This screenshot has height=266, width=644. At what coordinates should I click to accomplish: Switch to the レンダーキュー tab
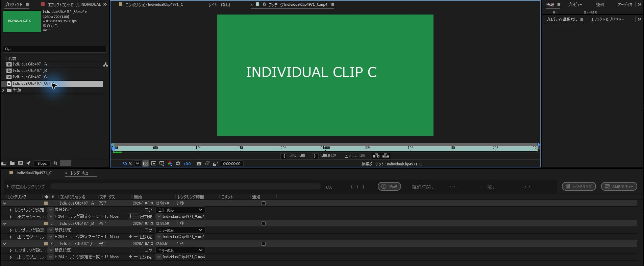[80, 173]
